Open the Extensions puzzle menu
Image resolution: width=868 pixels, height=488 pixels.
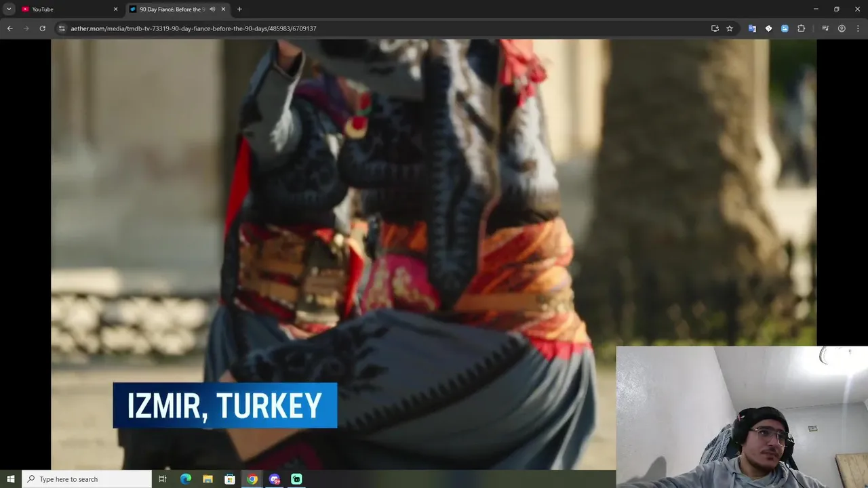(801, 28)
